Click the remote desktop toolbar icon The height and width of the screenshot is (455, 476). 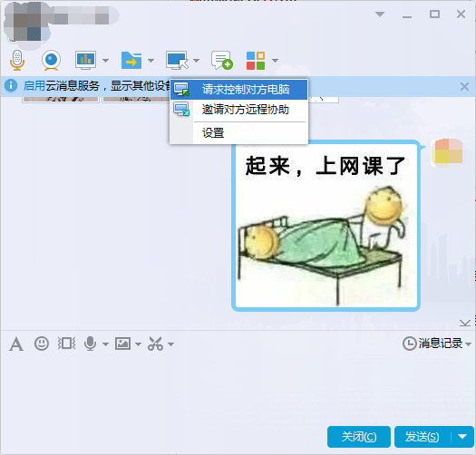coord(177,60)
